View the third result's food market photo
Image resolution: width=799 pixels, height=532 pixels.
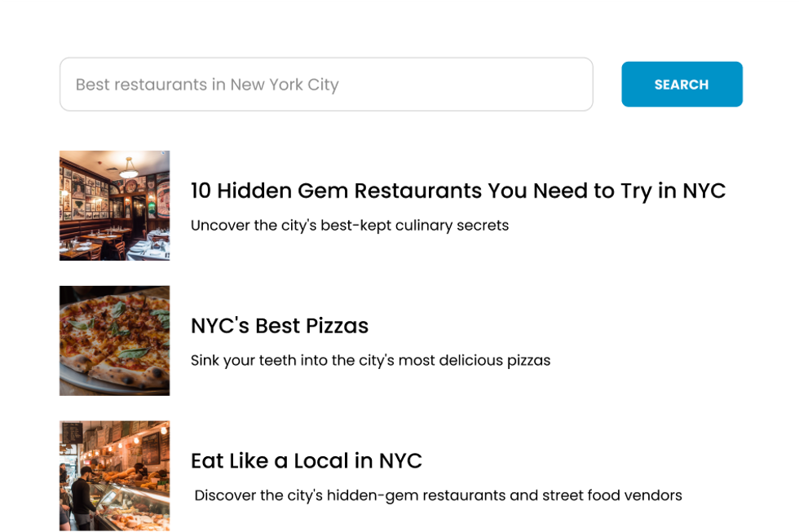[x=114, y=476]
